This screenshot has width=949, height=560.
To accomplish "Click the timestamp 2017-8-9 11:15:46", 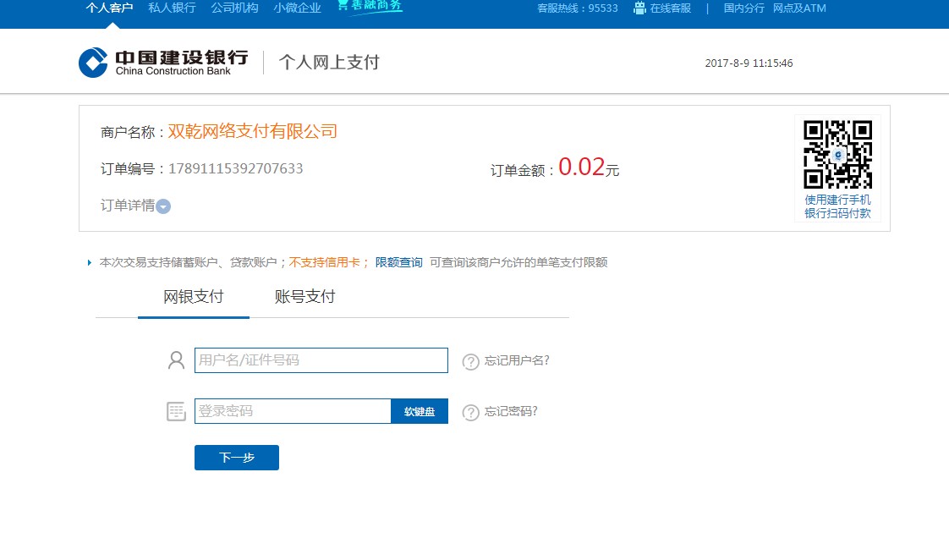I will [x=749, y=63].
